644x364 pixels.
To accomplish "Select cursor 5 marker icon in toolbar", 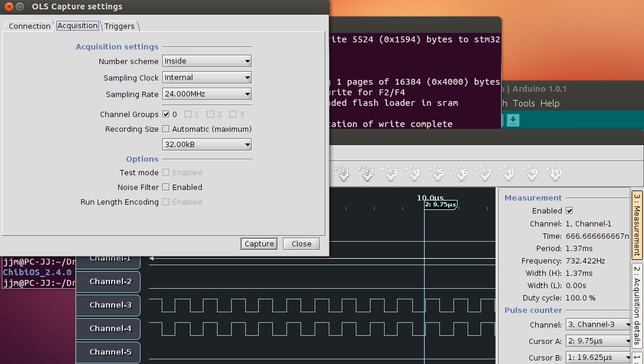I will coord(438,174).
